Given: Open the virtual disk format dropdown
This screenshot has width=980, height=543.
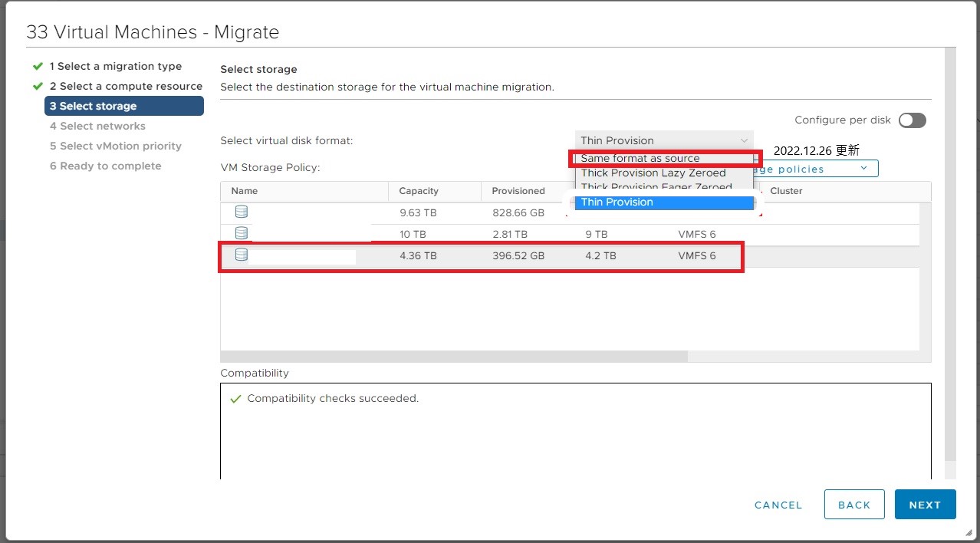Looking at the screenshot, I should pos(664,140).
